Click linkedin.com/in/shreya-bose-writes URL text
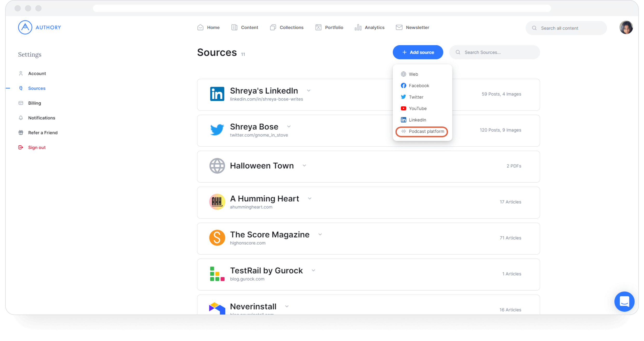This screenshot has width=644, height=341. [266, 99]
